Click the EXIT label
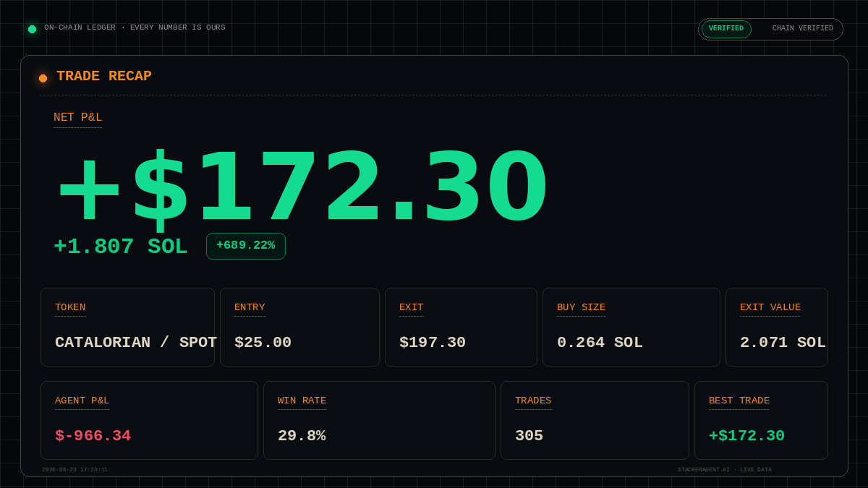This screenshot has height=488, width=868. pyautogui.click(x=412, y=307)
